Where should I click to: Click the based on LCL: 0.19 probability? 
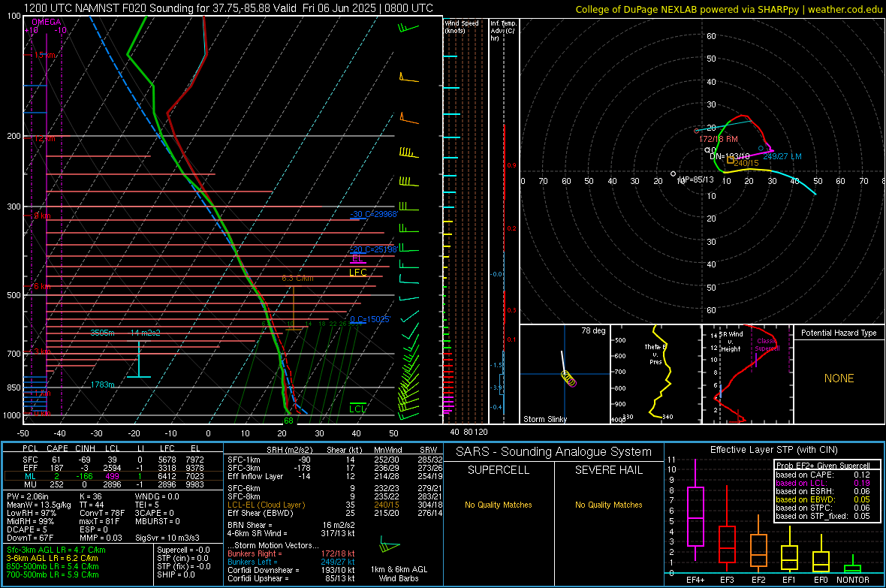click(823, 483)
